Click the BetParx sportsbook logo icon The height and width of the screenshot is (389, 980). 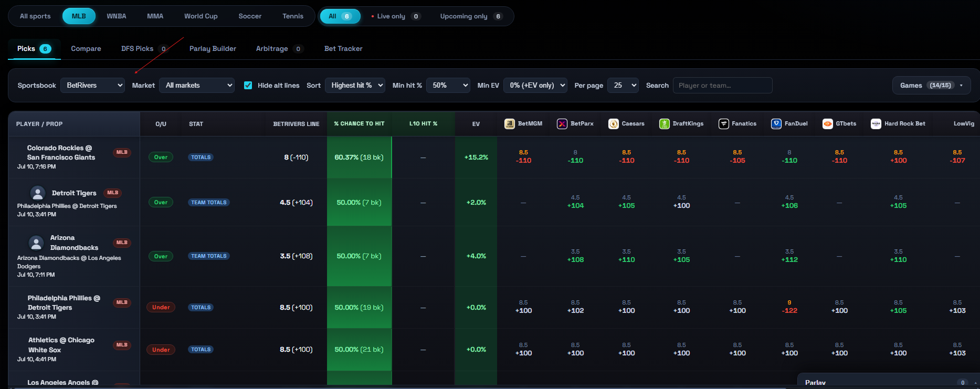[x=562, y=124]
